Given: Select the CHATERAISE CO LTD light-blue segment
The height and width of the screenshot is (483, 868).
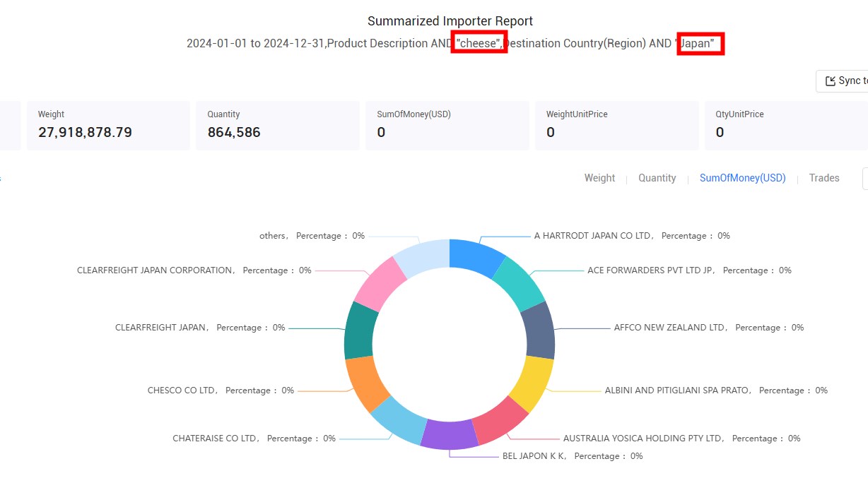Looking at the screenshot, I should 398,422.
